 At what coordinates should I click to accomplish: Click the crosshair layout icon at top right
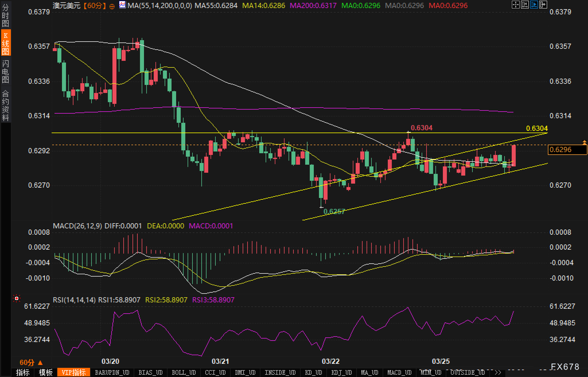[x=515, y=5]
